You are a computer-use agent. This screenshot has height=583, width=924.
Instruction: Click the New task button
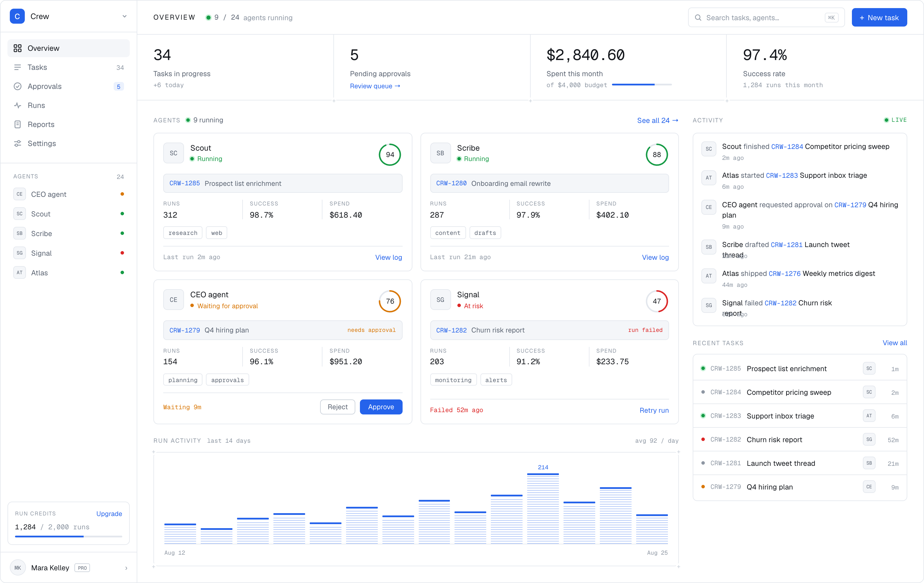coord(879,18)
